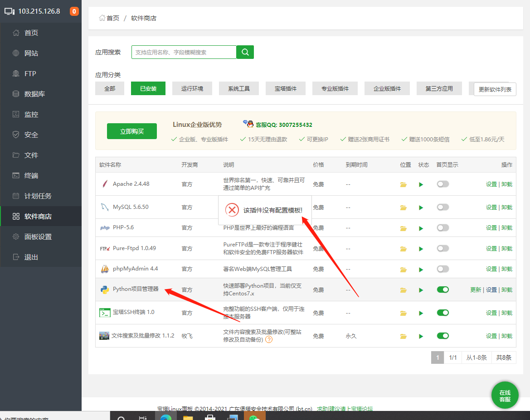The image size is (530, 420).
Task: Click the Apache feather icon
Action: (x=105, y=184)
